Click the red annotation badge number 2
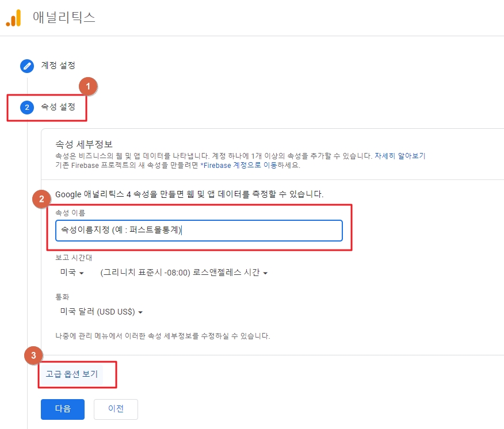 click(41, 199)
